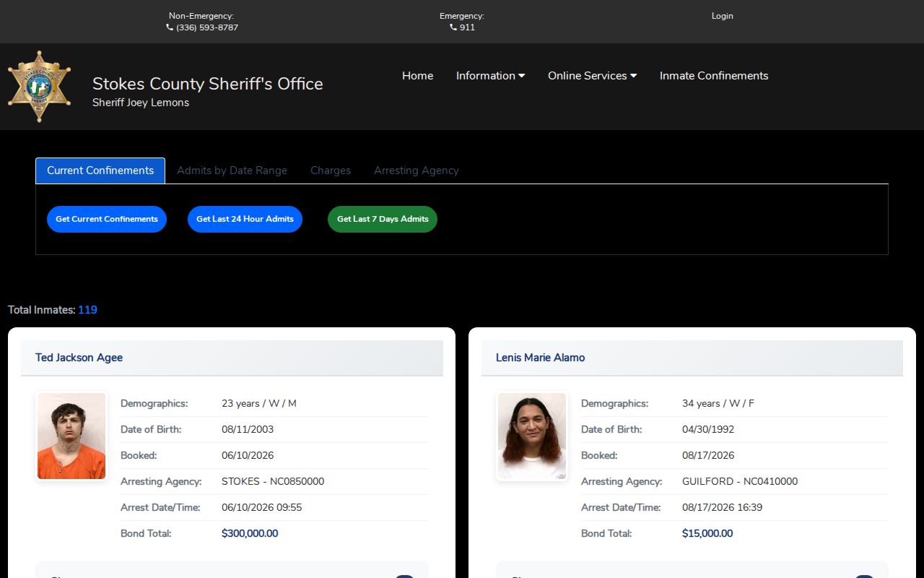Click the agency text GUILFORD - NC0410000
The image size is (924, 578).
coord(740,481)
